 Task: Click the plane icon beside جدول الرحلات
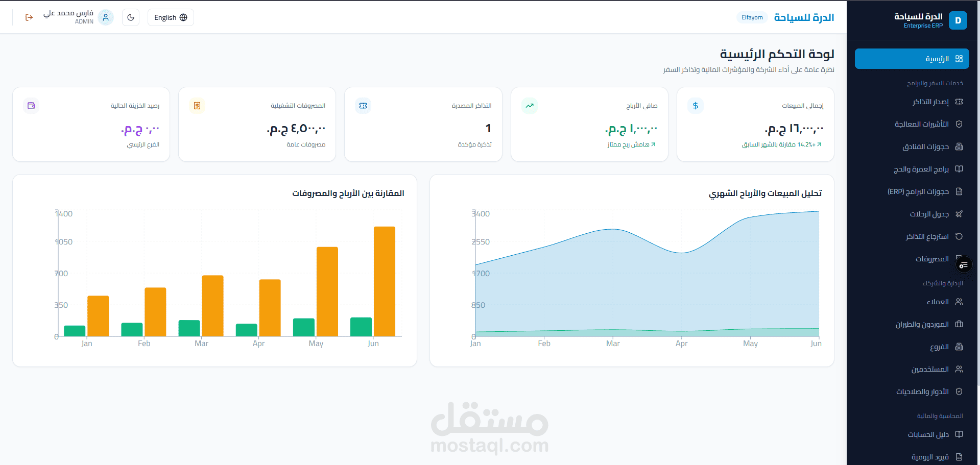[959, 214]
